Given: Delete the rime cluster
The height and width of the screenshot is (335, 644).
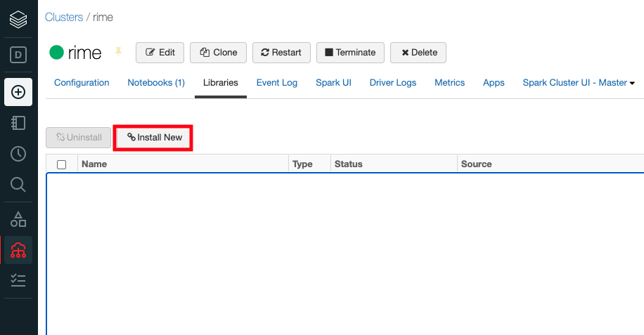Looking at the screenshot, I should point(418,53).
